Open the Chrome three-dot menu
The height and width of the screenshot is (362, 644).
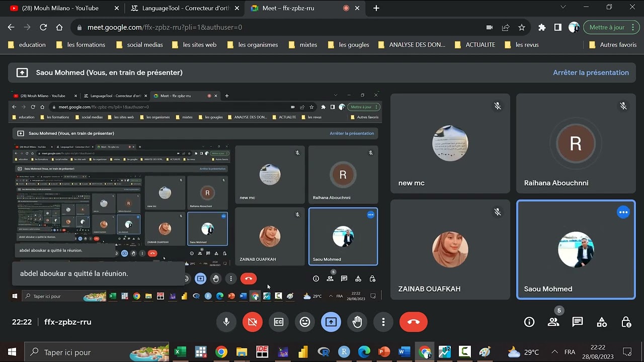pos(633,27)
